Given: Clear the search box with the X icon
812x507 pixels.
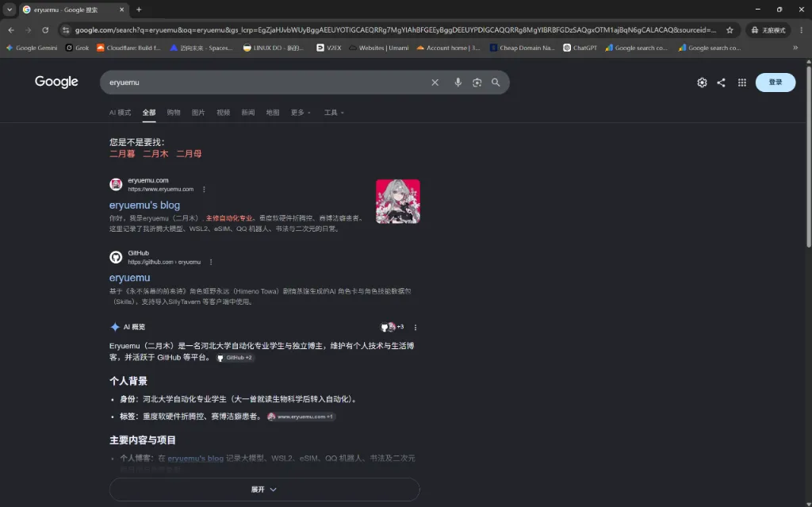Looking at the screenshot, I should pyautogui.click(x=435, y=83).
